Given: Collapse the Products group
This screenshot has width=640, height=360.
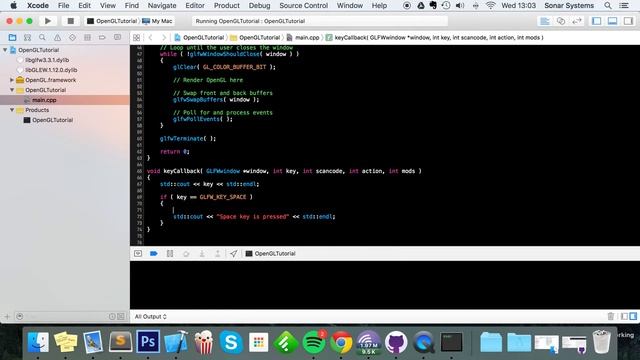Looking at the screenshot, I should point(12,110).
